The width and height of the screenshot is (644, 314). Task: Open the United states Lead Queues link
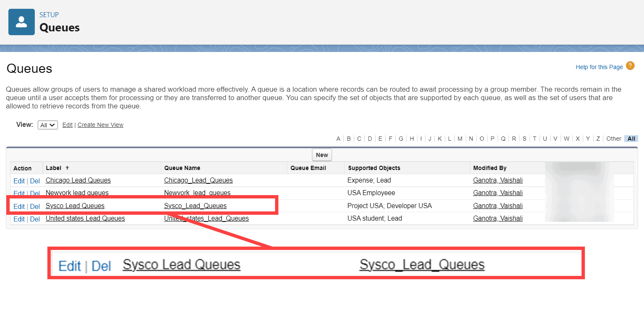[85, 218]
